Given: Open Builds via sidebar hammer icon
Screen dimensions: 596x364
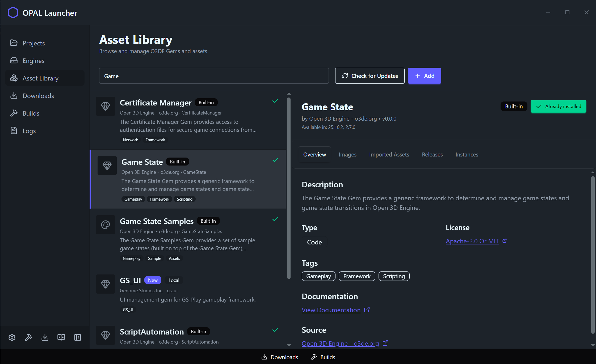Looking at the screenshot, I should pyautogui.click(x=14, y=113).
